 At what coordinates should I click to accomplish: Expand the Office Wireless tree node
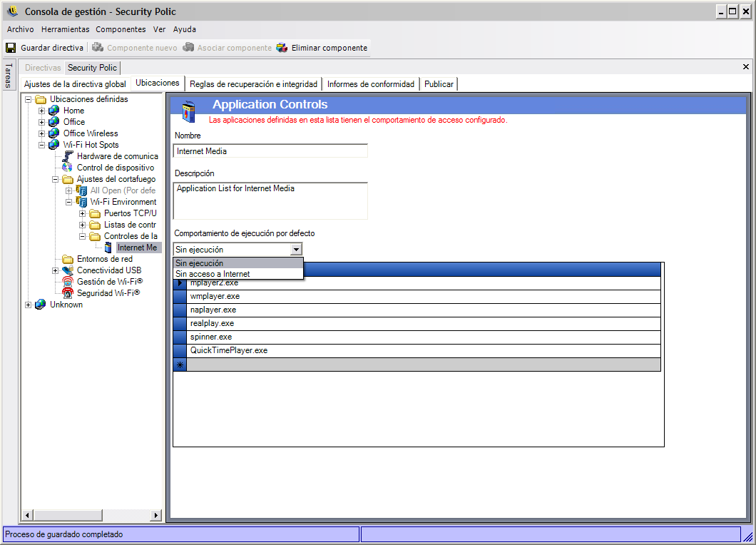[x=42, y=133]
